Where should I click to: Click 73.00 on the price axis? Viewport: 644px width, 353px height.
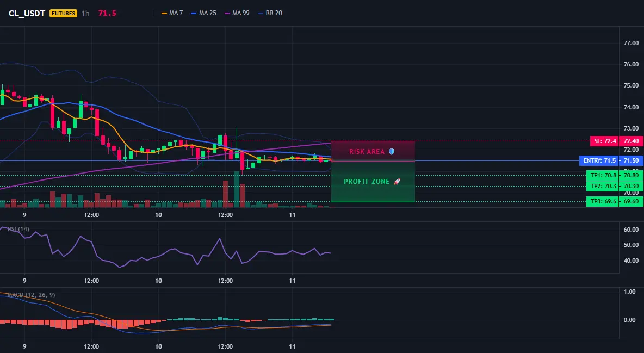coord(631,128)
